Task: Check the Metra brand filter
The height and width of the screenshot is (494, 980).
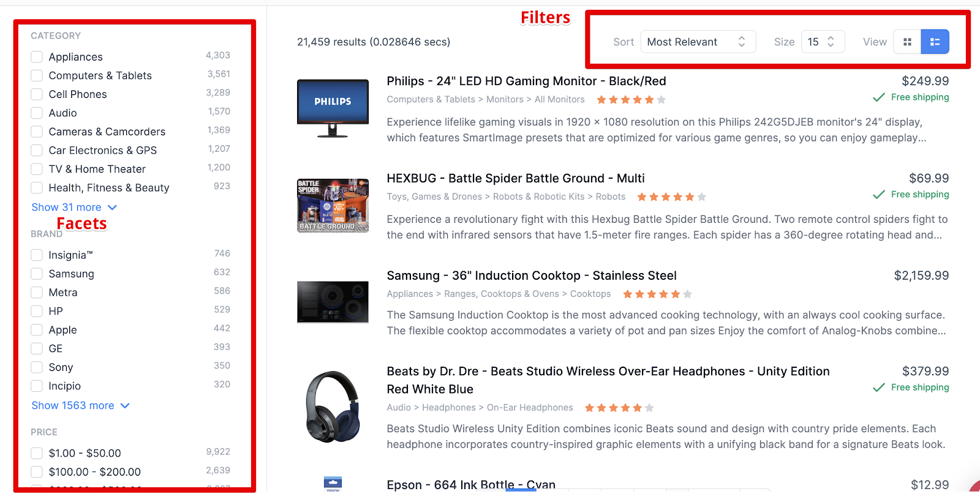Action: [37, 293]
